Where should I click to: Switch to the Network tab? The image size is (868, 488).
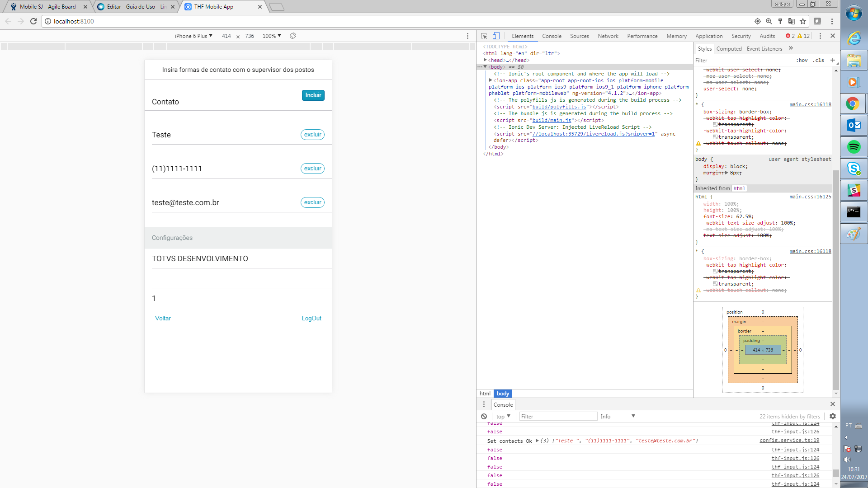point(608,36)
